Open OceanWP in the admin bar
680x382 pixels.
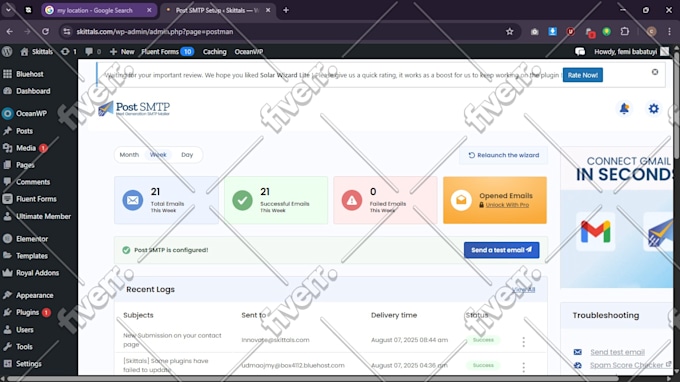248,52
